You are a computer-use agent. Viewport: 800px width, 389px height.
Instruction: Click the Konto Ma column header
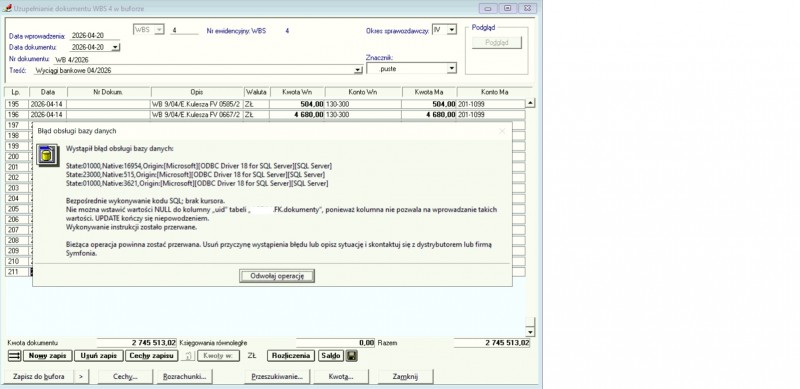click(x=494, y=92)
